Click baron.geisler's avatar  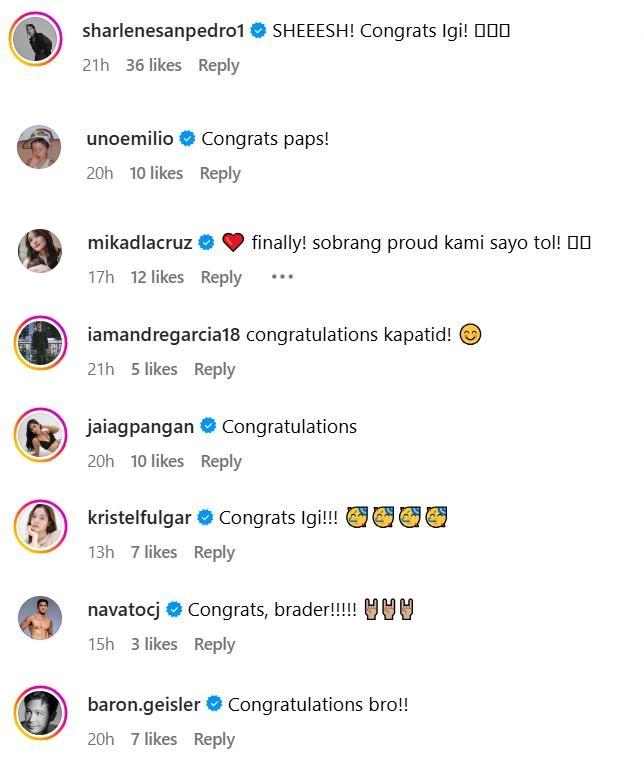coord(40,714)
